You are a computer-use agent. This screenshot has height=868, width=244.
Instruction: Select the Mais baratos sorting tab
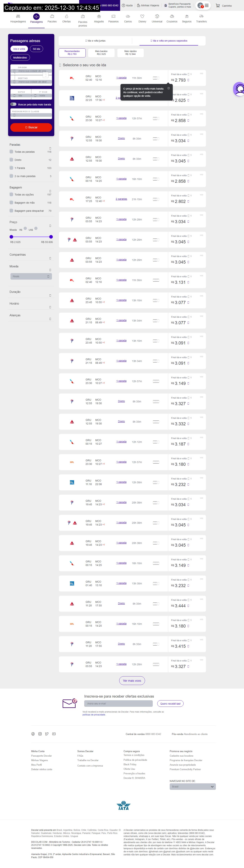click(101, 53)
